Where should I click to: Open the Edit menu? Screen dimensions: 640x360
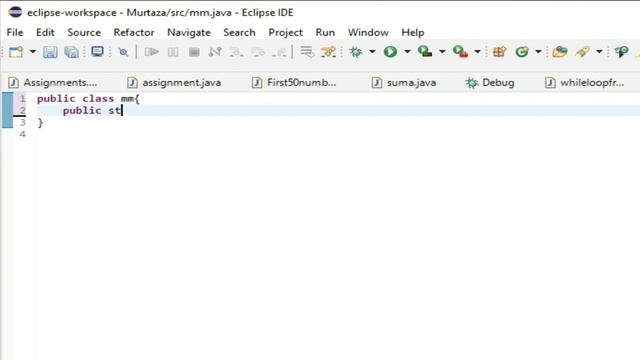(x=45, y=32)
